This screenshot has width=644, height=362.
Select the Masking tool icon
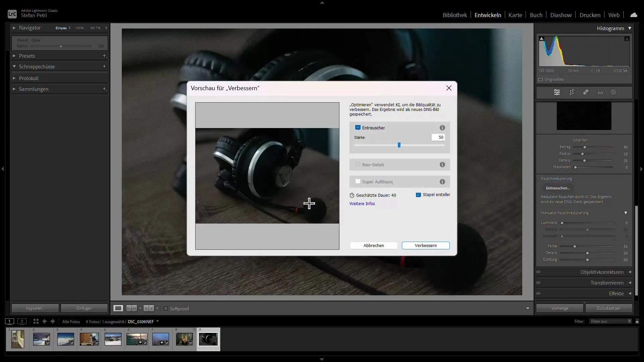click(x=613, y=92)
